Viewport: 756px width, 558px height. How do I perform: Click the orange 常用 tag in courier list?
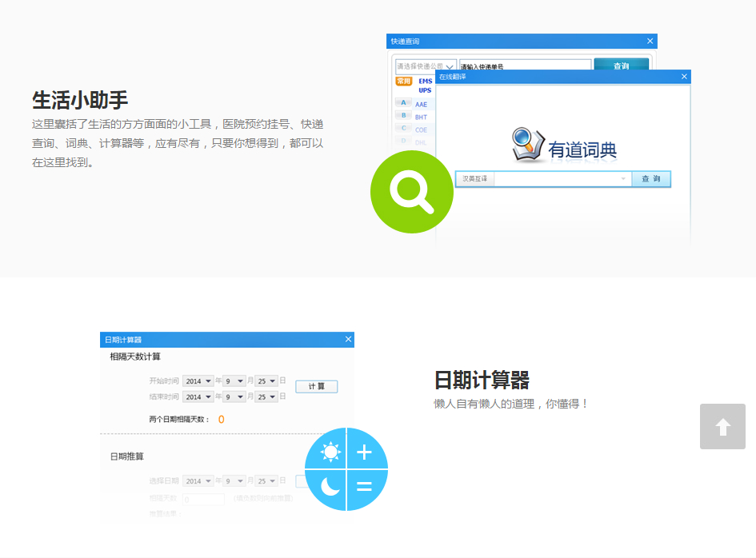click(x=404, y=81)
